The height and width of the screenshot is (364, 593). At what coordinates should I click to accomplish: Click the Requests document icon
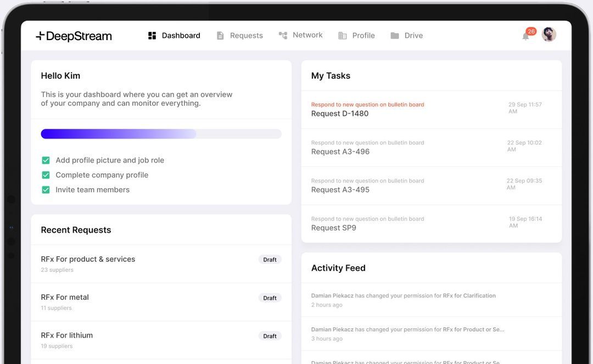[220, 36]
